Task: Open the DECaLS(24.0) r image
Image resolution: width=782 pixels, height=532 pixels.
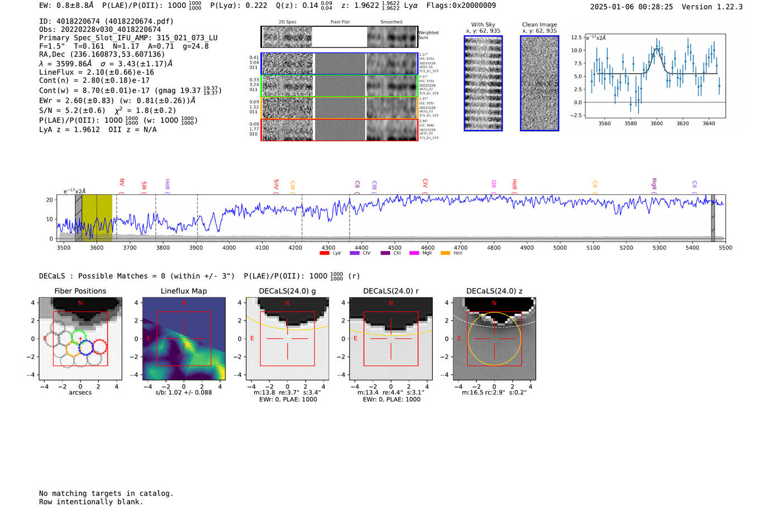Action: pos(390,339)
